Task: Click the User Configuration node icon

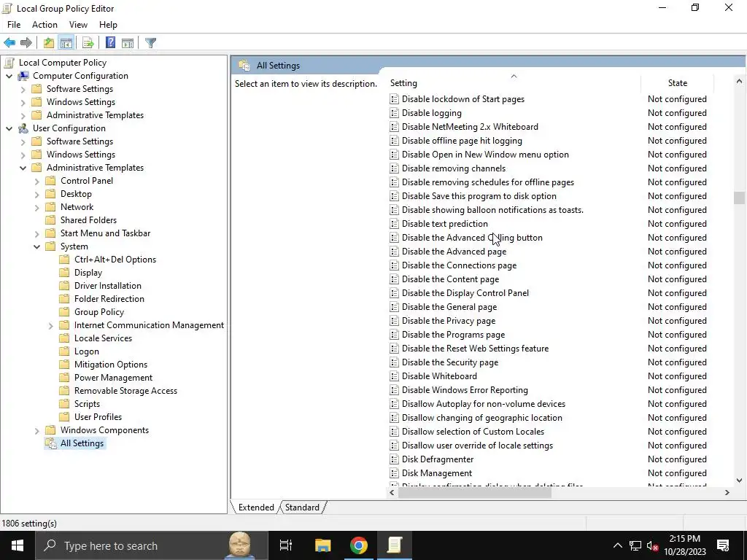Action: click(x=23, y=128)
